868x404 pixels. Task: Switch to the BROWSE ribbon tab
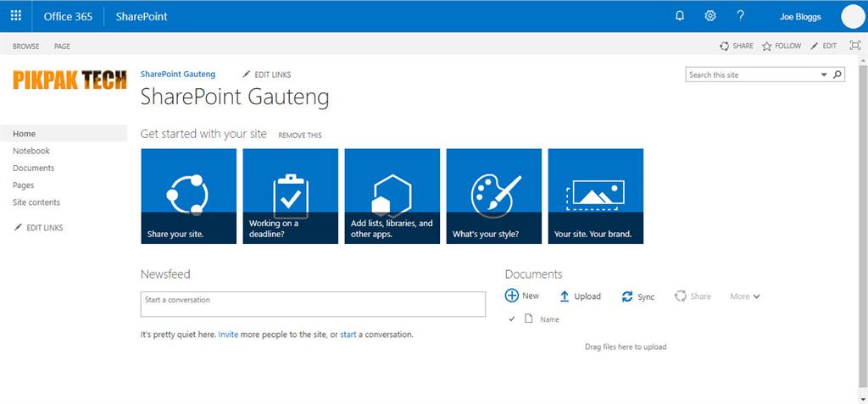coord(25,47)
